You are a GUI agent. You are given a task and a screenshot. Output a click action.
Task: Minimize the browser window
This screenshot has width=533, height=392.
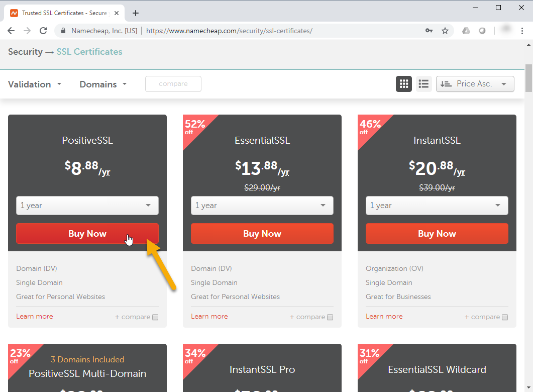pyautogui.click(x=475, y=8)
